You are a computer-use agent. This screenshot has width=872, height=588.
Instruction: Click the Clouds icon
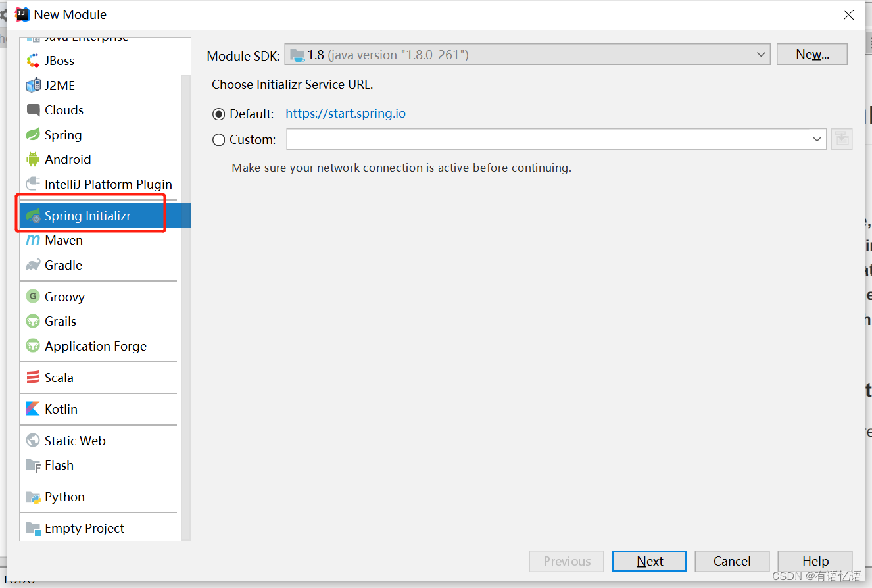click(33, 110)
